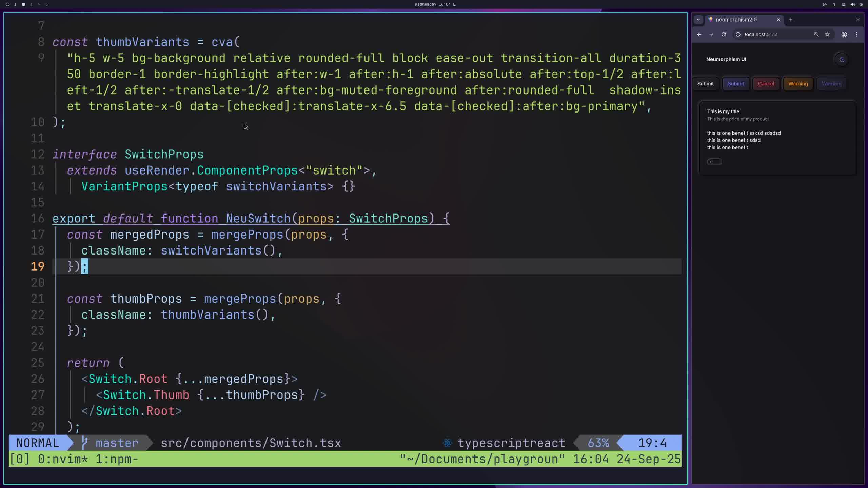The height and width of the screenshot is (488, 868).
Task: Expand the browser tab search dropdown
Action: (698, 20)
